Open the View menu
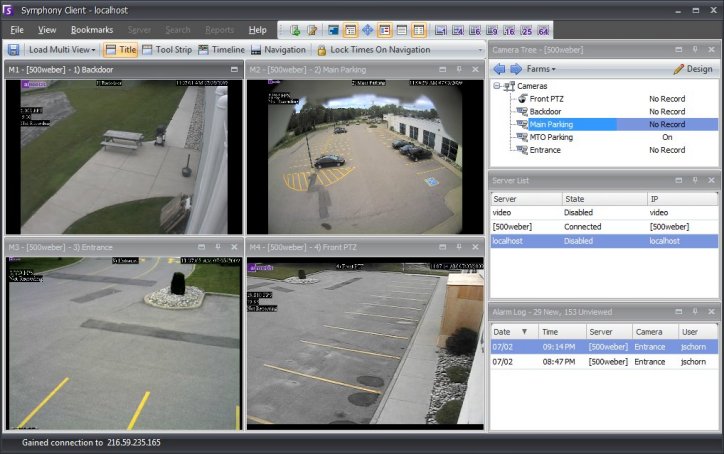724x454 pixels. coord(47,30)
